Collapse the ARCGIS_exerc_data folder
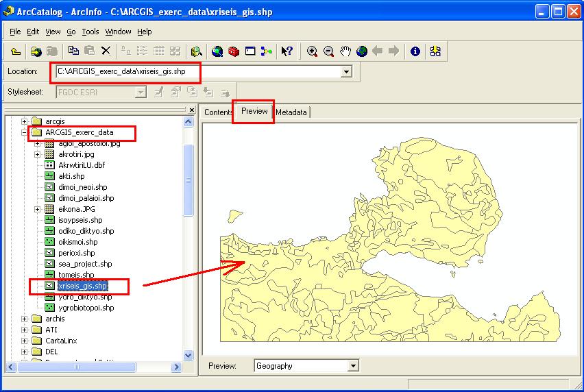 coord(24,132)
